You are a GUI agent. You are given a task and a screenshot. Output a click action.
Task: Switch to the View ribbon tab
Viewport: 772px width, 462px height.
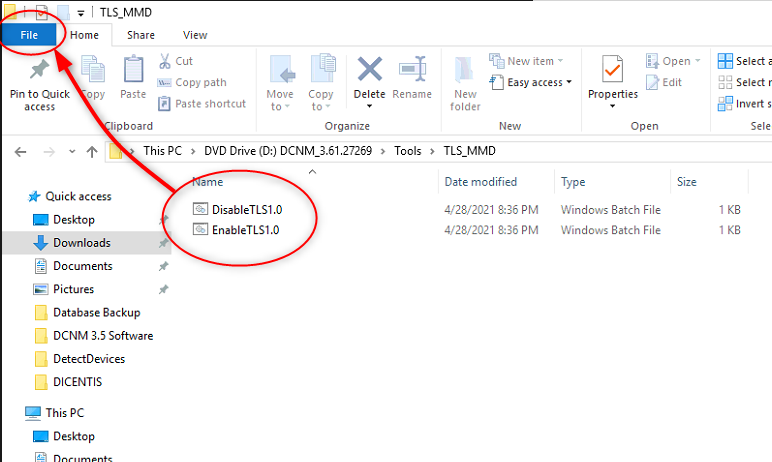[x=195, y=35]
